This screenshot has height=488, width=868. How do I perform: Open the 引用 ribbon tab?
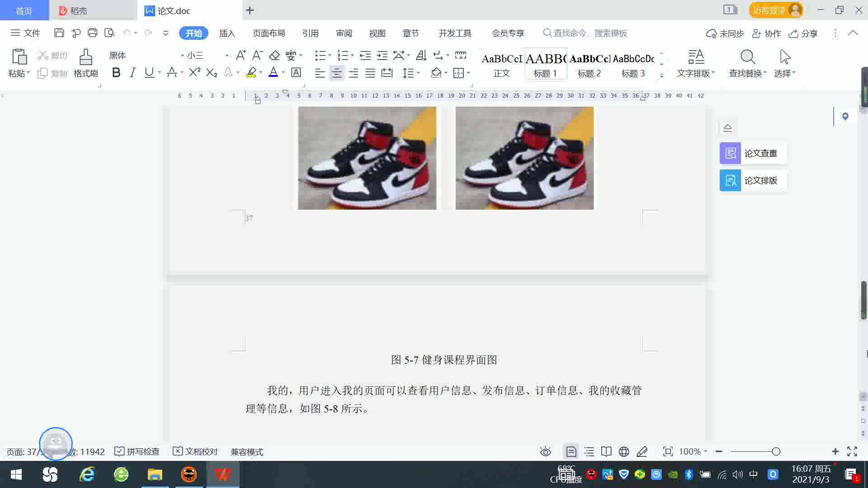(x=310, y=33)
